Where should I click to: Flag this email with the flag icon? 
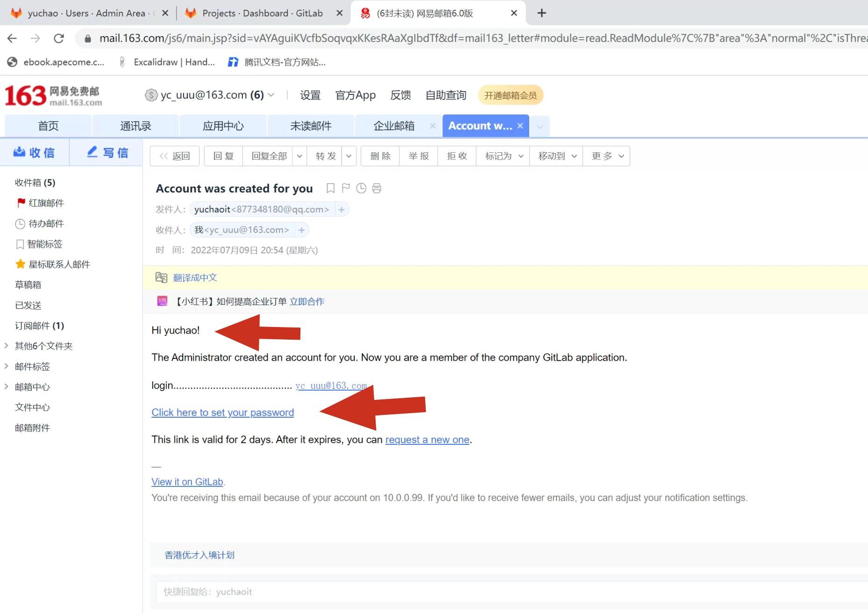coord(346,188)
